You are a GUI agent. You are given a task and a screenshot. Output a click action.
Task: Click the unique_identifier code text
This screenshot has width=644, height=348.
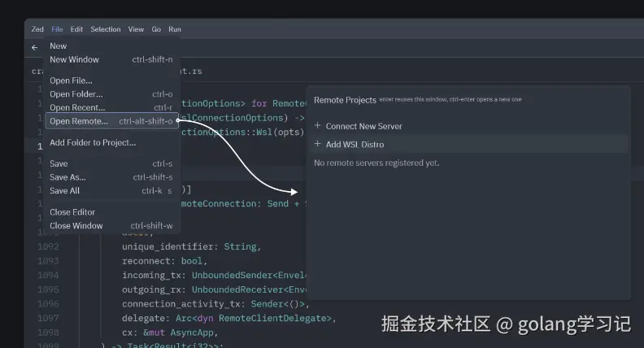(x=191, y=246)
